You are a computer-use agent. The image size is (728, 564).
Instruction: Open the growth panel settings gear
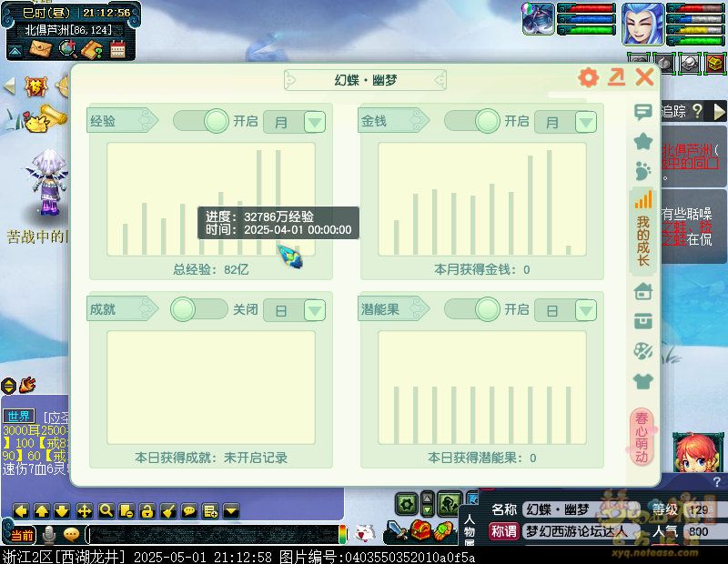pyautogui.click(x=589, y=77)
